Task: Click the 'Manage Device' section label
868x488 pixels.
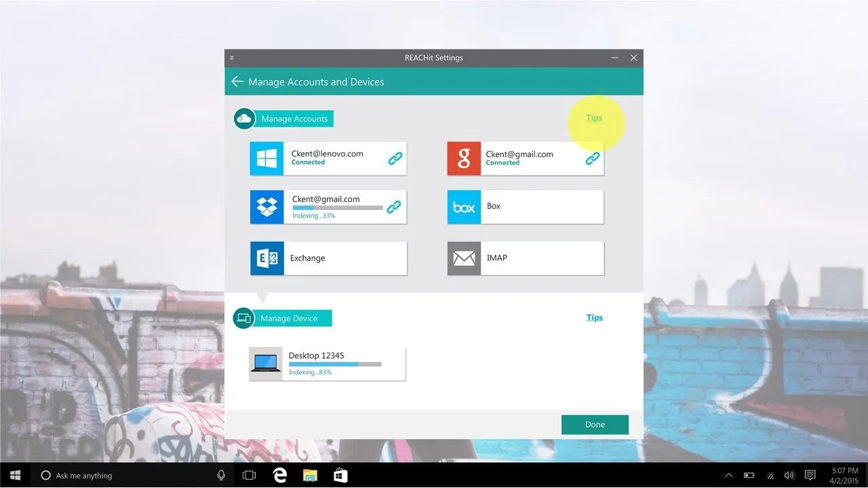Action: click(289, 318)
